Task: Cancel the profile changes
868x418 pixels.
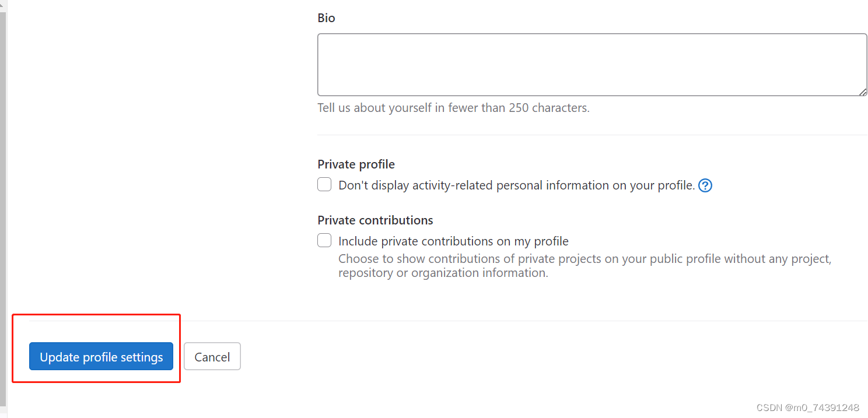Action: 212,357
